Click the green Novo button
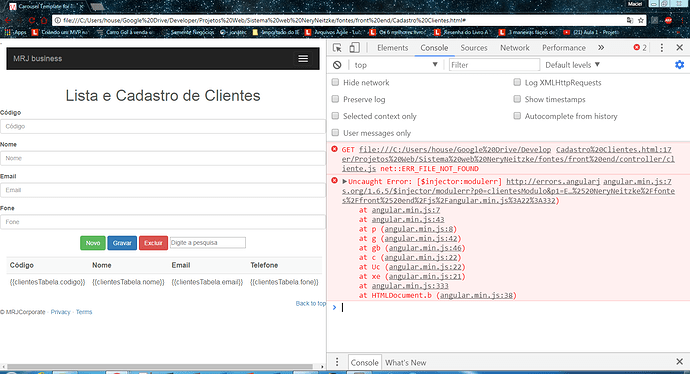Screen dimensions: 690x374 [93, 243]
